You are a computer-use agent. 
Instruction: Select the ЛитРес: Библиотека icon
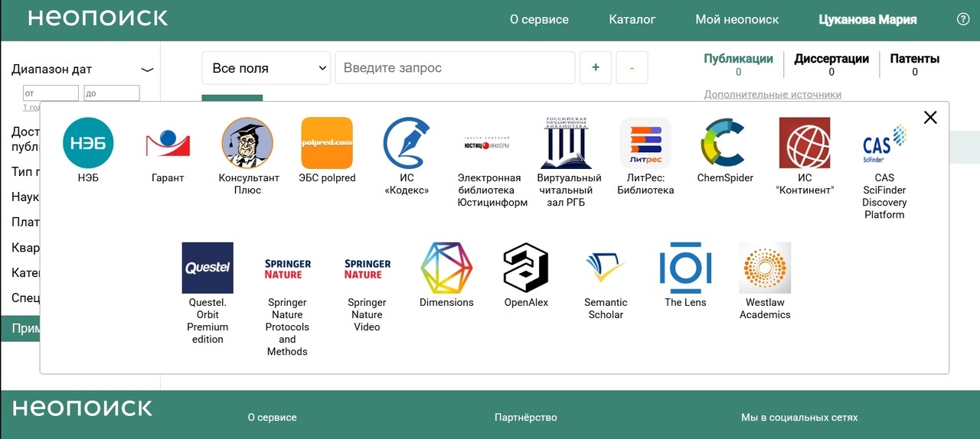pyautogui.click(x=645, y=143)
